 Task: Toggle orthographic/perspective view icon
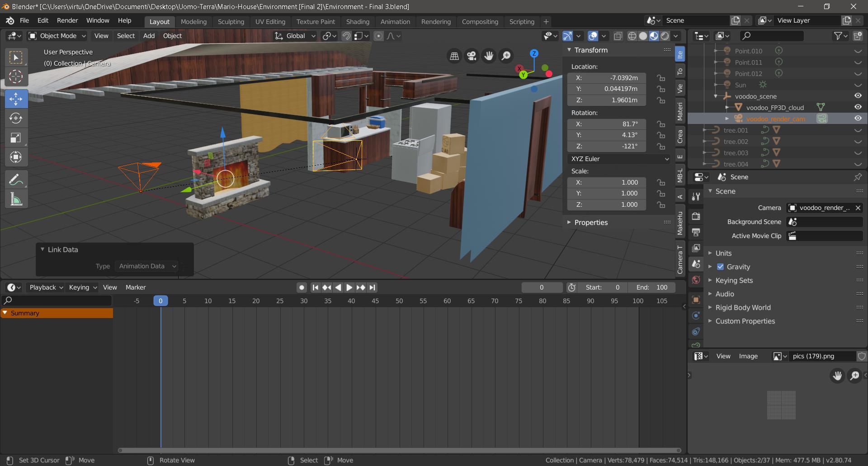coord(454,56)
